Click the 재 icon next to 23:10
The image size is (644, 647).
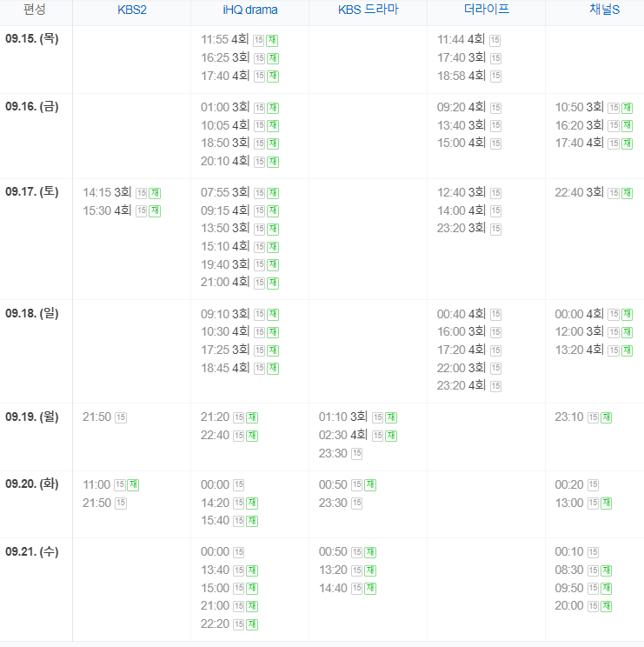(x=606, y=417)
